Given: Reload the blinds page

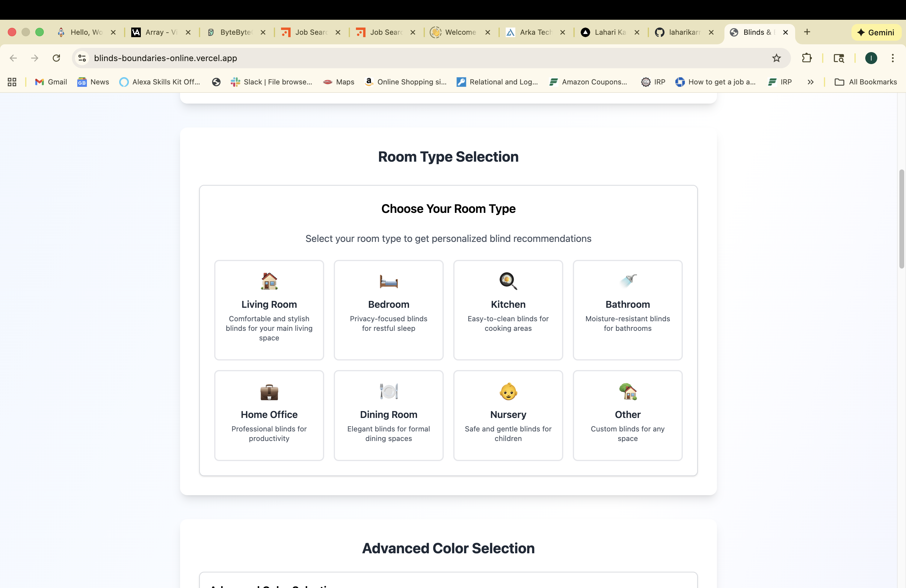Looking at the screenshot, I should pyautogui.click(x=56, y=58).
